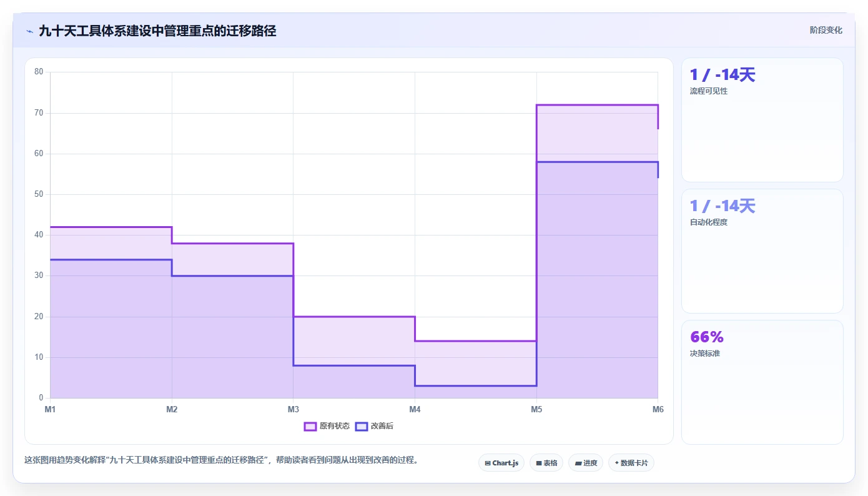Click the chart title 九十天工具体系建设中管理重点的迁移路径
Image resolution: width=868 pixels, height=496 pixels.
(x=157, y=31)
